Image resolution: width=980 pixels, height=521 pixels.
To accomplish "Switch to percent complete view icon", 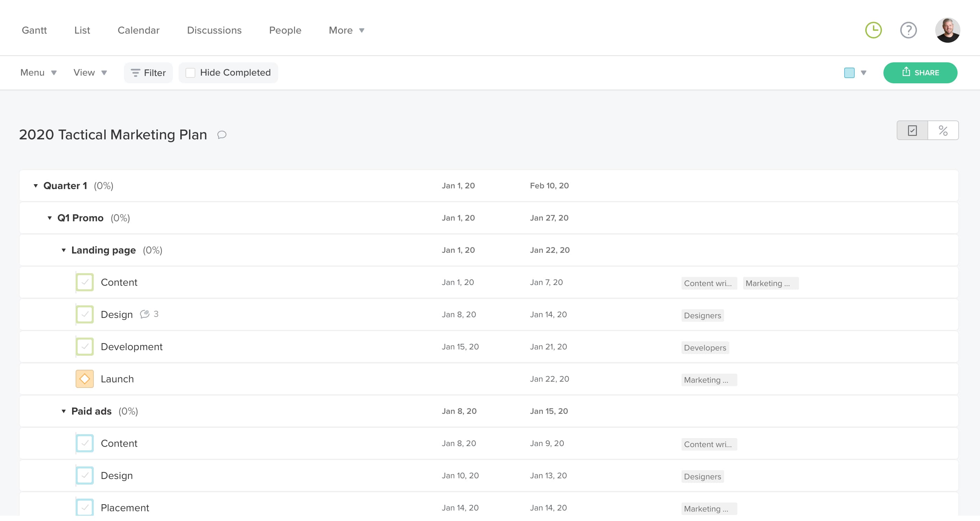I will point(943,131).
